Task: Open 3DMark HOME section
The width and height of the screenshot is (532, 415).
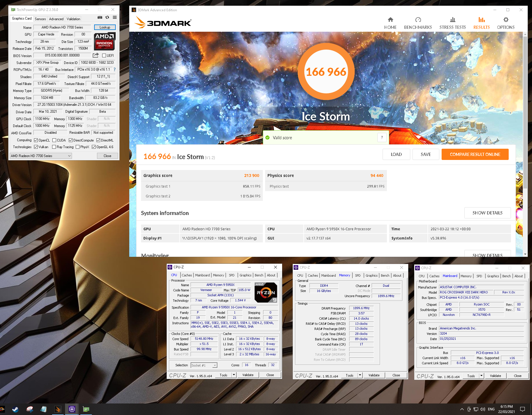Action: pos(390,23)
